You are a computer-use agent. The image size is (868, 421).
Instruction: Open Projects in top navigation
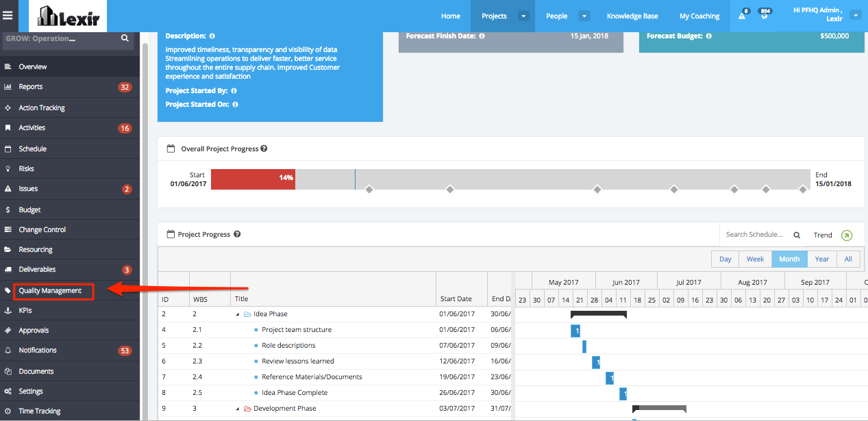[x=494, y=16]
